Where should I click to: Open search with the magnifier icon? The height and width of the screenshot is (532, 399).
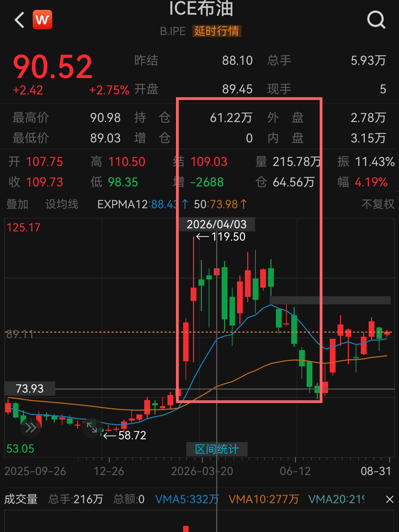coord(376,20)
